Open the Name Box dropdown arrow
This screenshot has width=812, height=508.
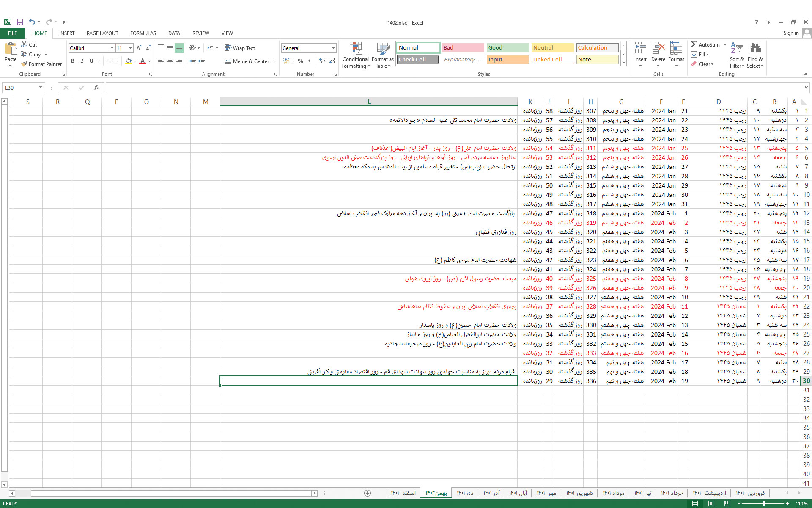41,88
